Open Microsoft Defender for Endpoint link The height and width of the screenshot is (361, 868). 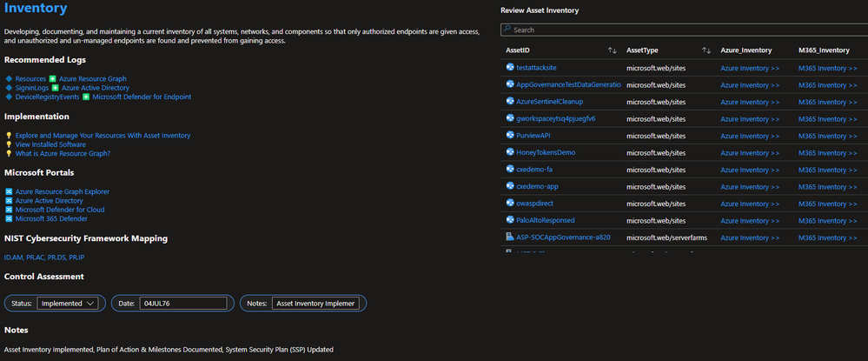(x=142, y=97)
